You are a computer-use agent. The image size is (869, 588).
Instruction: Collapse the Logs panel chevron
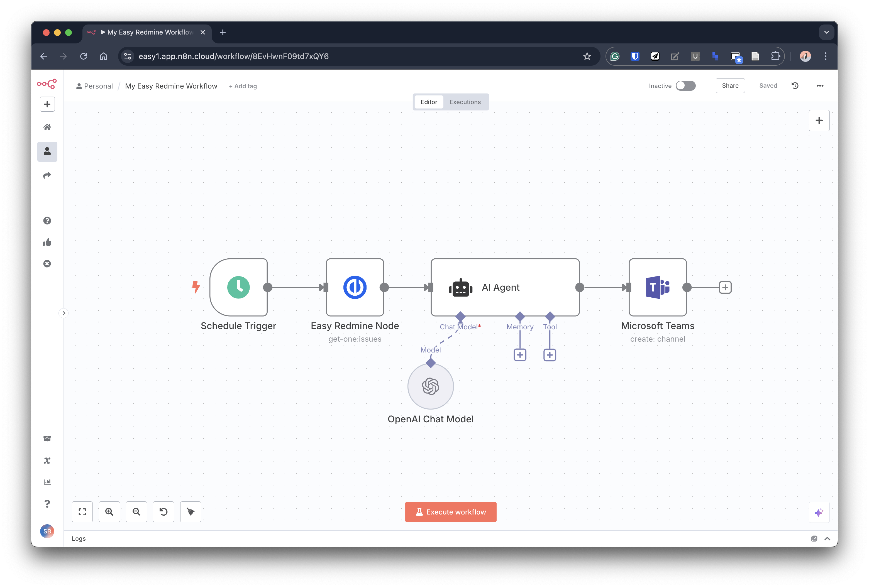pos(827,538)
